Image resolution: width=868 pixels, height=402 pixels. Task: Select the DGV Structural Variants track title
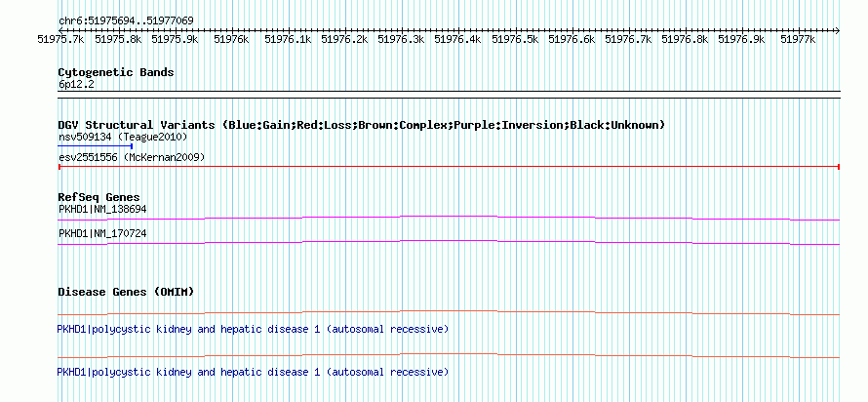tap(361, 125)
